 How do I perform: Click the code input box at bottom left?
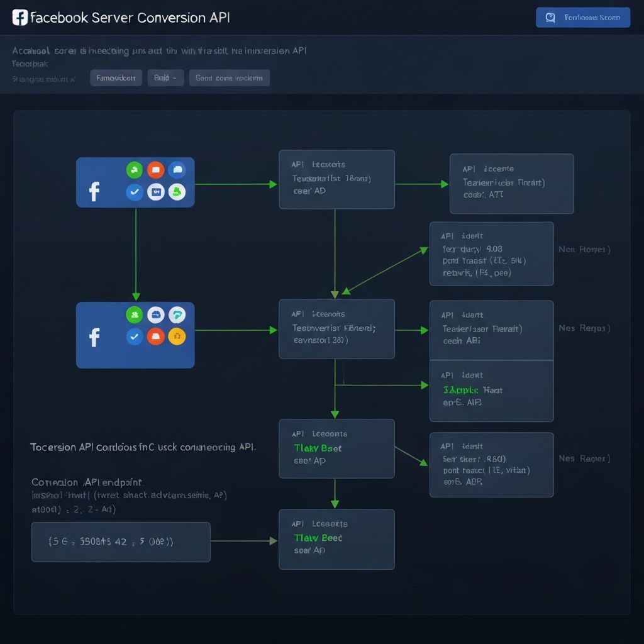[x=121, y=541]
